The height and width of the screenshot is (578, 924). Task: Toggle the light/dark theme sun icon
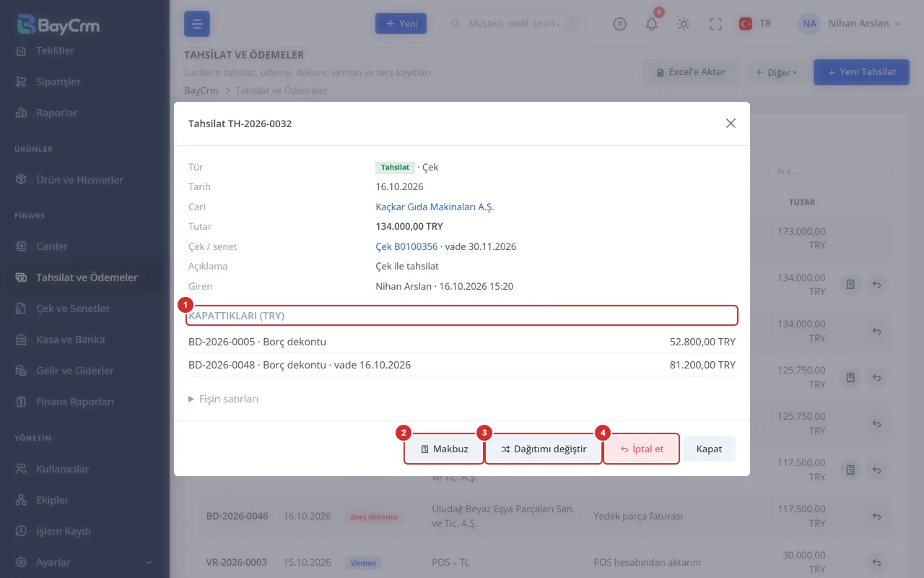(684, 24)
